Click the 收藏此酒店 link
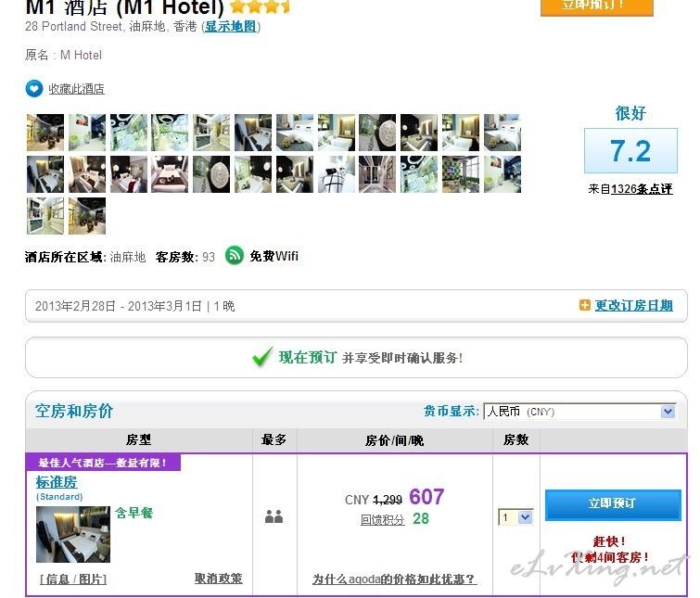Viewport: 700px width, 598px height. (76, 89)
